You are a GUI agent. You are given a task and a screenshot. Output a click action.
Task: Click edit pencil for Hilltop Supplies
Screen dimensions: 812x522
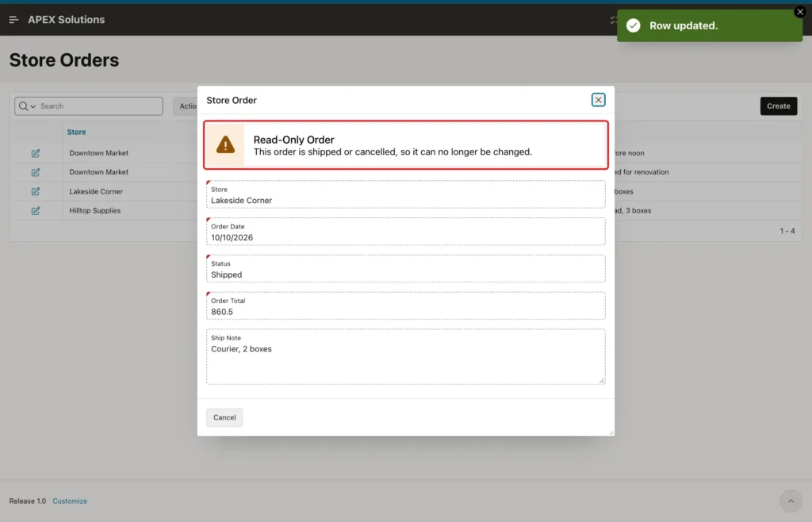[35, 211]
